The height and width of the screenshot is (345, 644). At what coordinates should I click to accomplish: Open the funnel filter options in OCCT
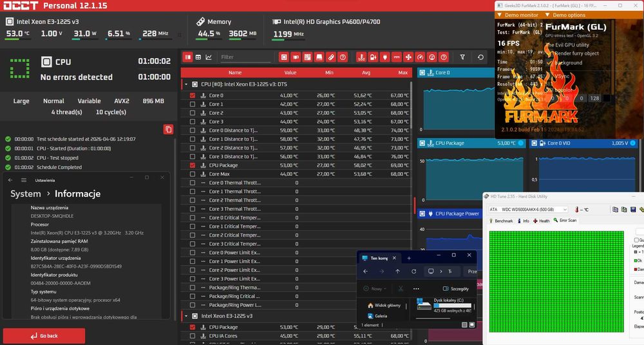[x=462, y=57]
